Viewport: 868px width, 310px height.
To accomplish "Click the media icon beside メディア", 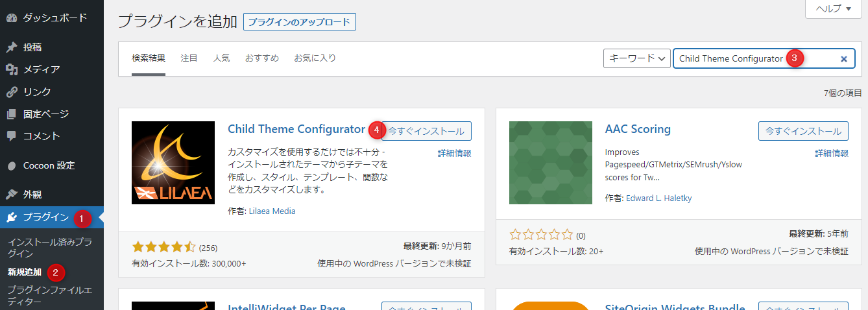I will [x=11, y=69].
